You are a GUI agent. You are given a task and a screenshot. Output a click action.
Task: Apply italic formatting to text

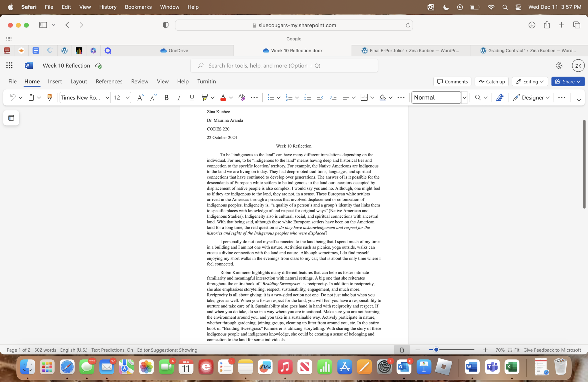pyautogui.click(x=179, y=98)
